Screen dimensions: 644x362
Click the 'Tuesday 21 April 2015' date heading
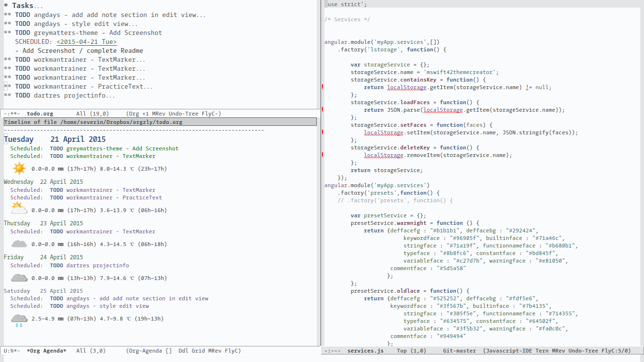[x=55, y=139]
